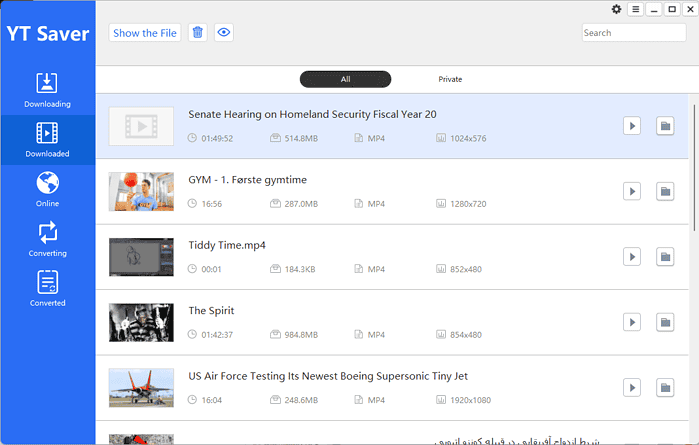
Task: Select the Senate Hearing placeholder thumbnail
Action: pos(141,126)
